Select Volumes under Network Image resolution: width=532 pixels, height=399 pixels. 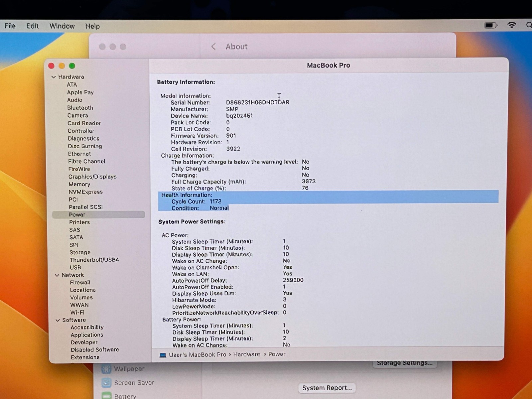[81, 298]
